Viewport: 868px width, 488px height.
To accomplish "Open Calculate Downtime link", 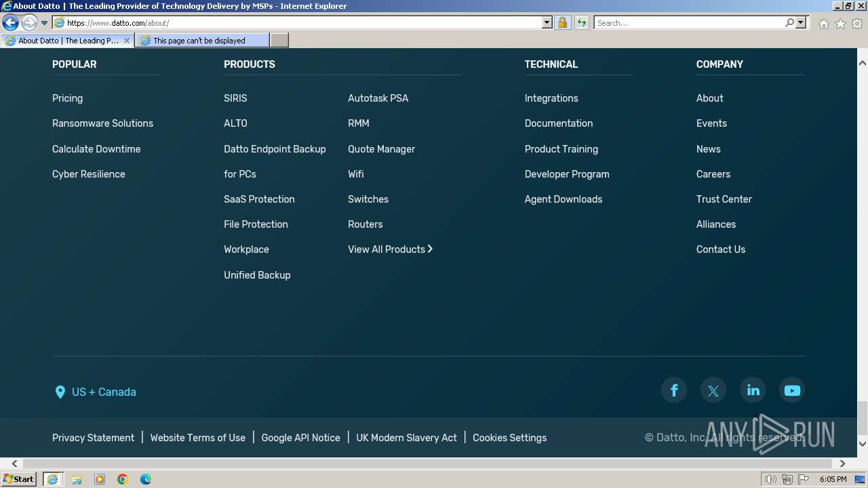I will (96, 149).
